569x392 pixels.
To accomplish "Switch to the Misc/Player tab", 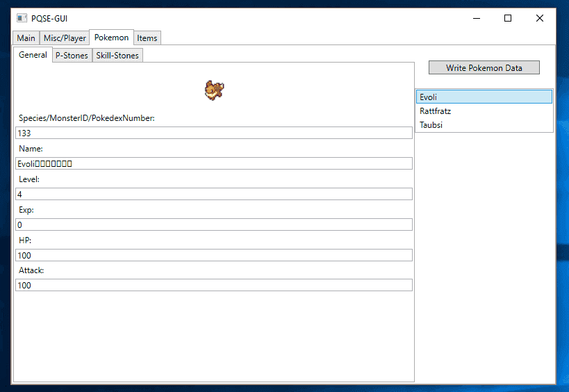I will 65,38.
